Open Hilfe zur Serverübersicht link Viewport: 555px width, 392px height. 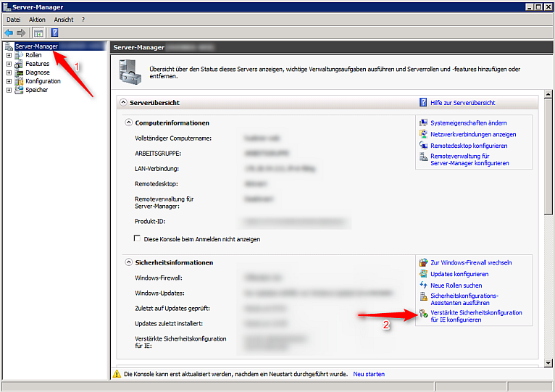(x=462, y=103)
